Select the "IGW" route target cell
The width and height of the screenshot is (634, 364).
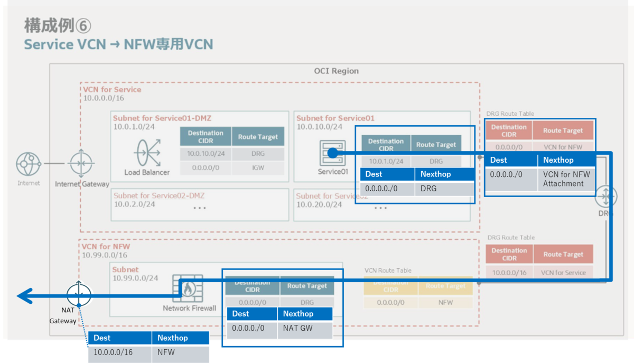[258, 167]
